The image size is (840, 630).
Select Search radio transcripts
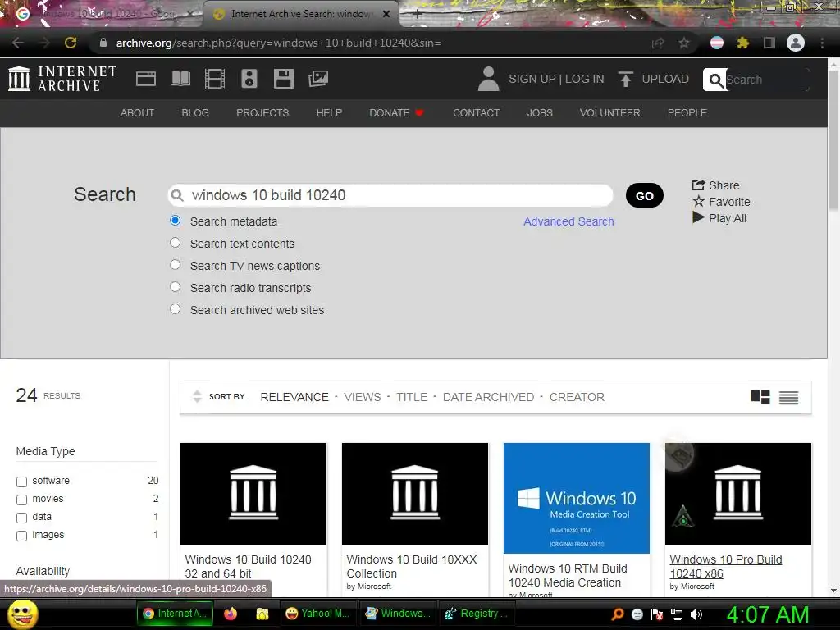click(176, 286)
